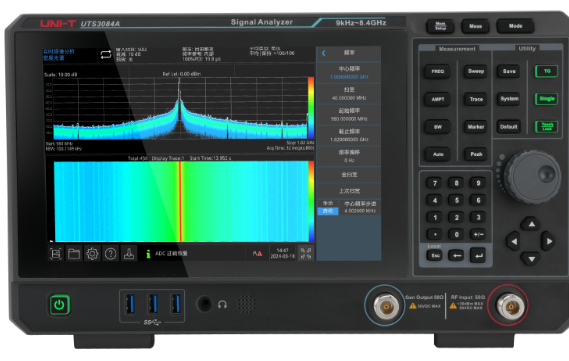The image size is (569, 361).
Task: Select the 40.000000 MHz span menu entry
Action: pos(349,94)
